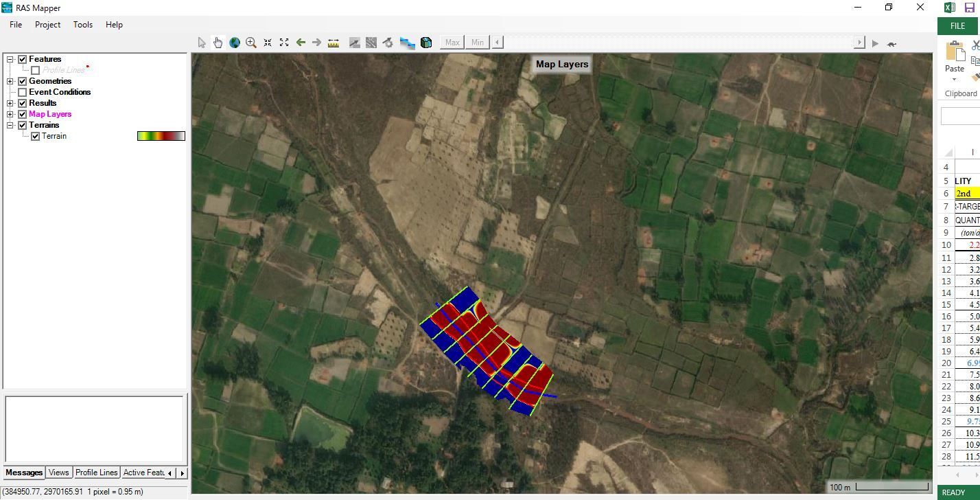Click inside the messages text box

pyautogui.click(x=95, y=429)
